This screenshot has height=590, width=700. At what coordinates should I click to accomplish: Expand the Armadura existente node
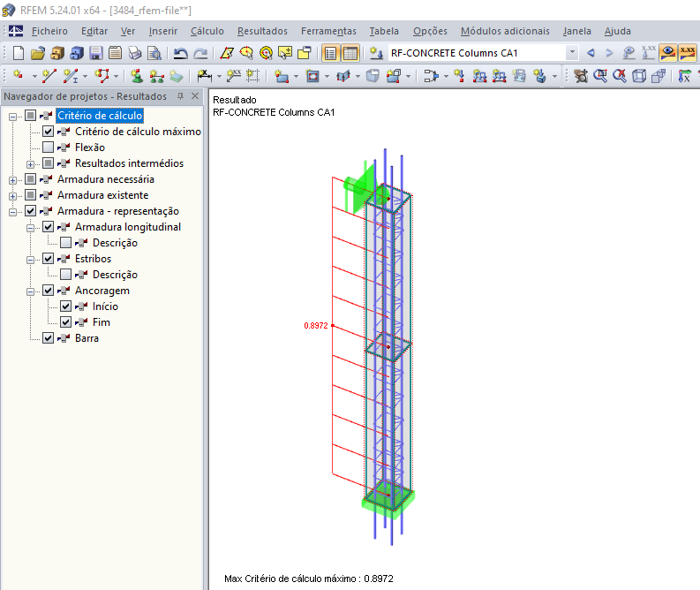point(13,196)
